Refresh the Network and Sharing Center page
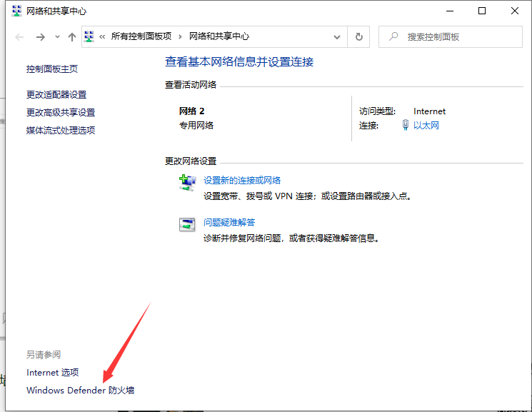532x412 pixels. coord(359,36)
